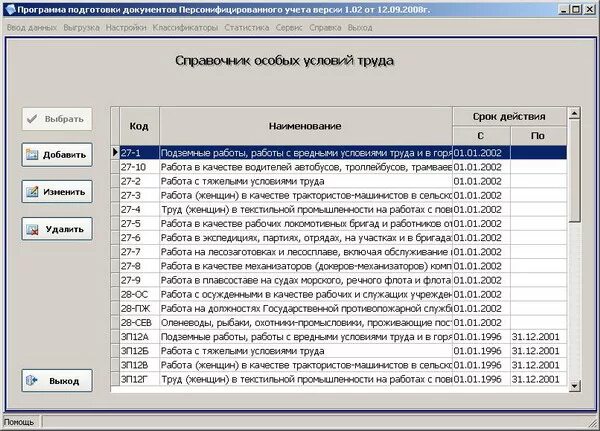This screenshot has height=431, width=600.
Task: Click the vertical scrollbar thumb
Action: 574,170
